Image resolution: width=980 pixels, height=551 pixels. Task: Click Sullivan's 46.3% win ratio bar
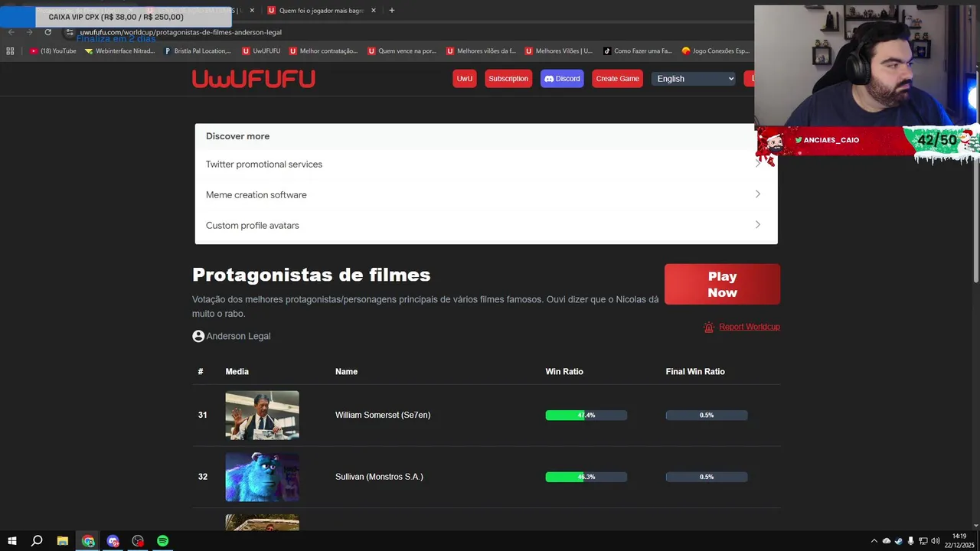pos(586,477)
